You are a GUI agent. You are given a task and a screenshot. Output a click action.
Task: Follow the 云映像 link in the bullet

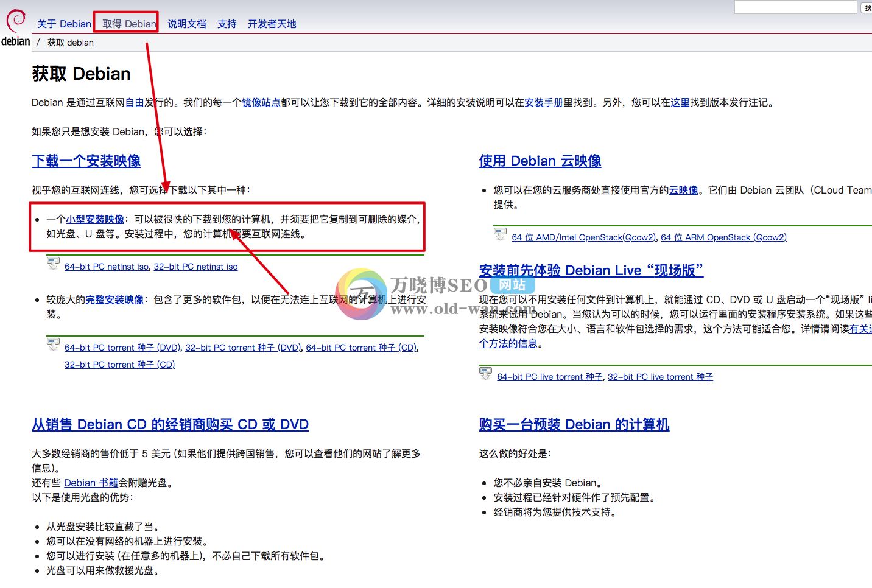click(x=684, y=190)
